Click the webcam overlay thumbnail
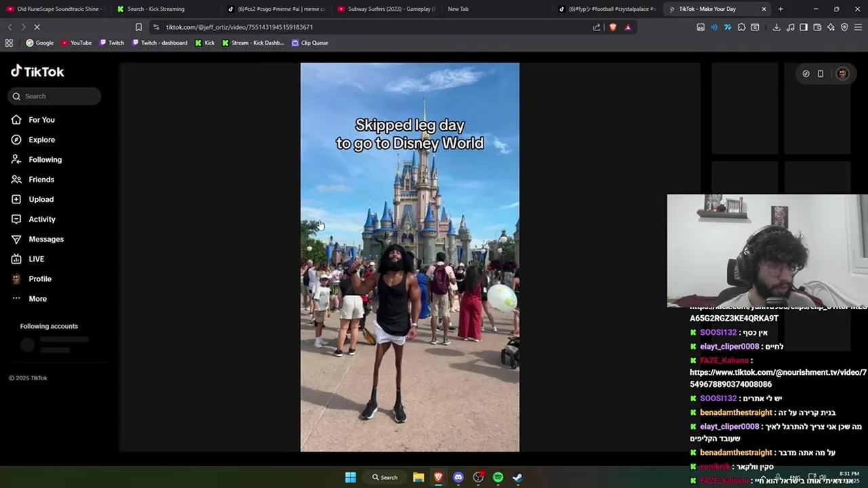 pos(768,251)
